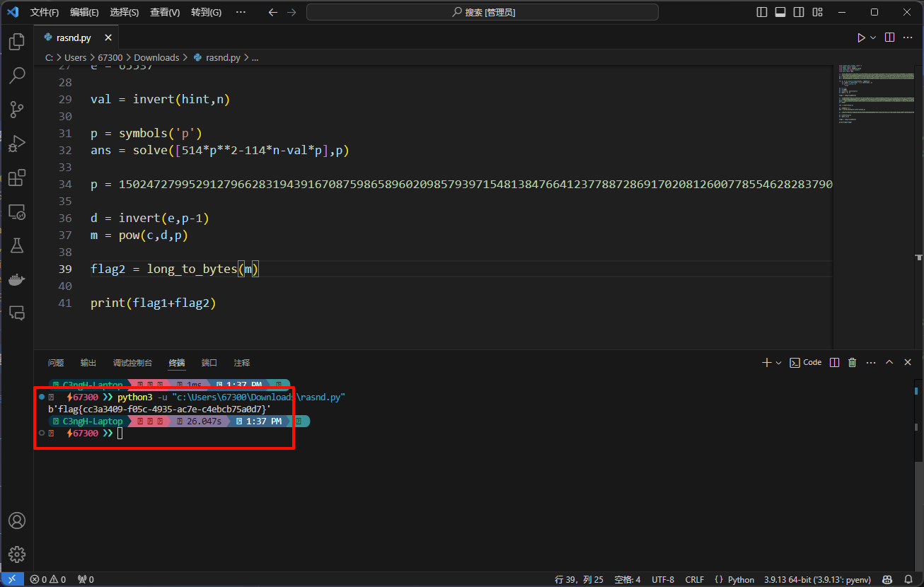Switch to the 终端 panel tab
This screenshot has width=924, height=587.
(177, 362)
